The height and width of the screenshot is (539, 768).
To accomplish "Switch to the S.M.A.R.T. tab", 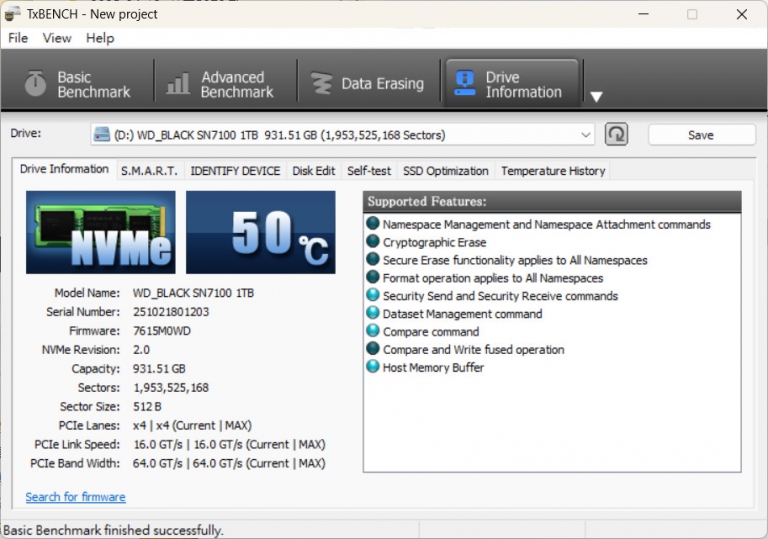I will 149,171.
